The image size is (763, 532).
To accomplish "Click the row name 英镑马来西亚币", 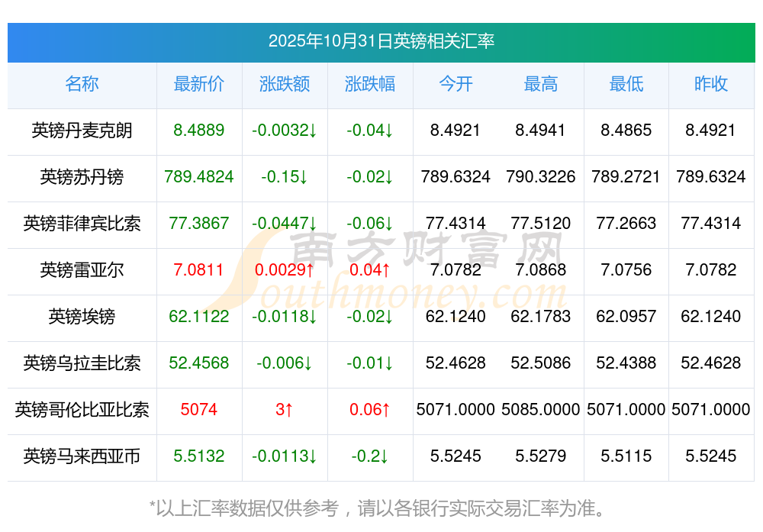I will click(x=82, y=456).
